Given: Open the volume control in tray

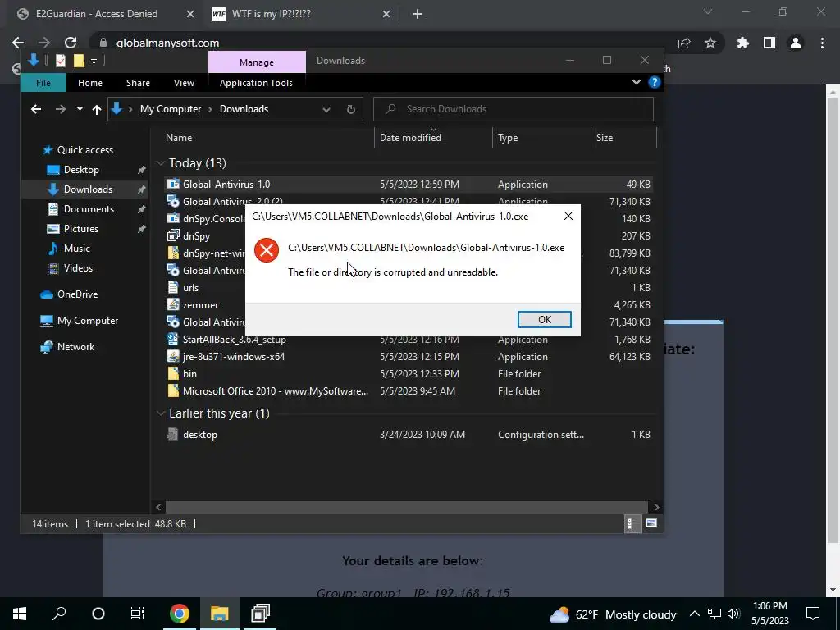Looking at the screenshot, I should (733, 614).
